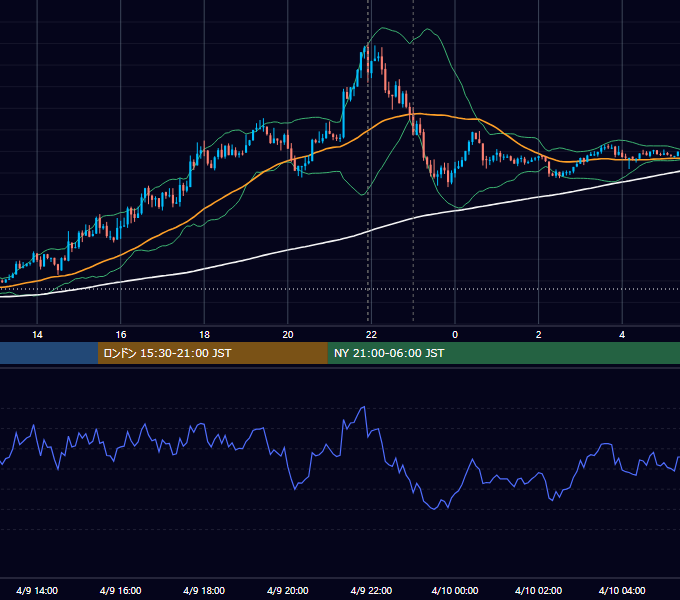Screen dimensions: 680x600
Task: Click the 4/9 20:00 date label
Action: click(288, 591)
